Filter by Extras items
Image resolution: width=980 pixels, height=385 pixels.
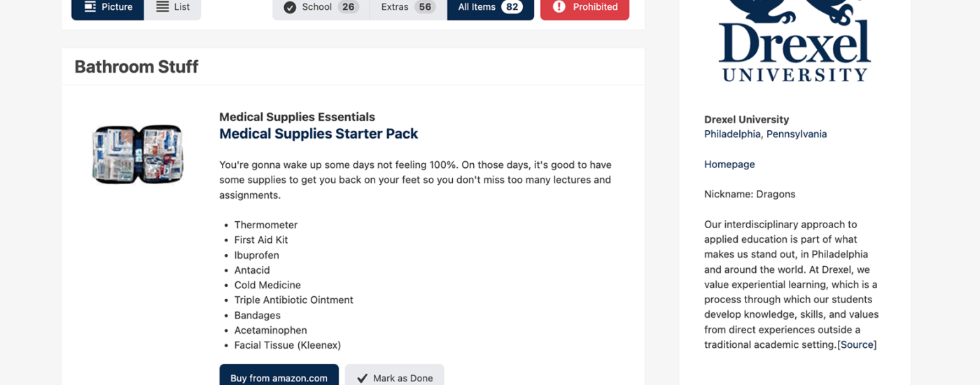click(408, 8)
